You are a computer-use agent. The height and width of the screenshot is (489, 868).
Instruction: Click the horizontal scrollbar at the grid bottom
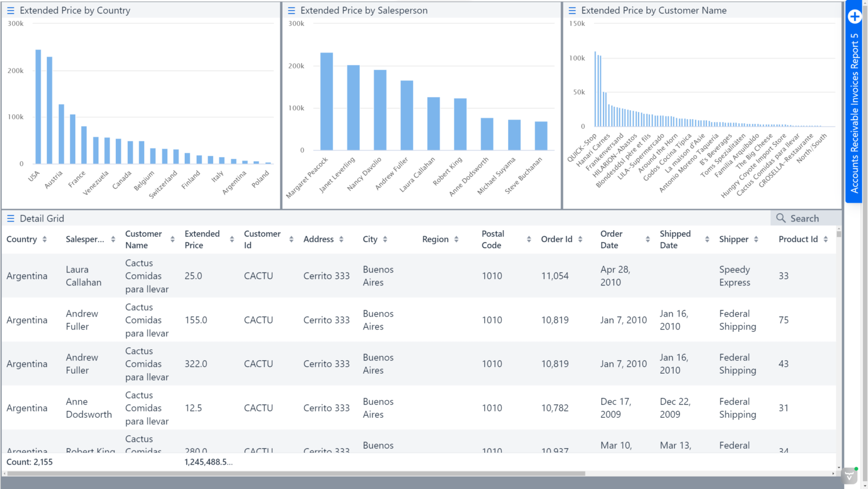[294, 473]
